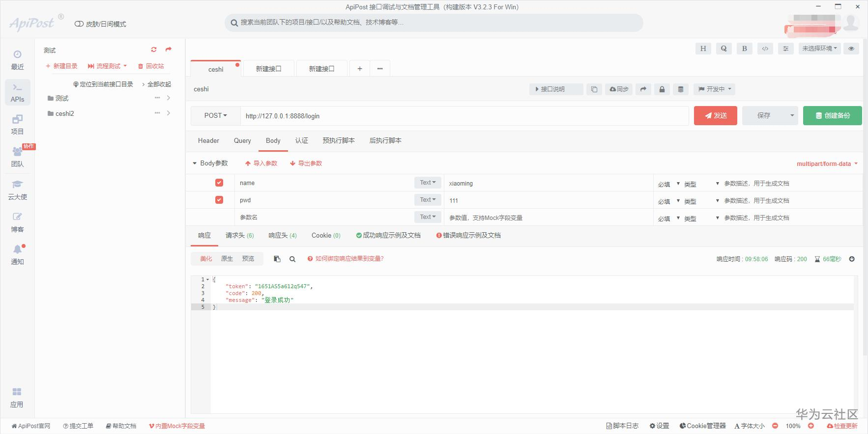The image size is (868, 434).
Task: Click the 发送 send button
Action: pos(715,115)
